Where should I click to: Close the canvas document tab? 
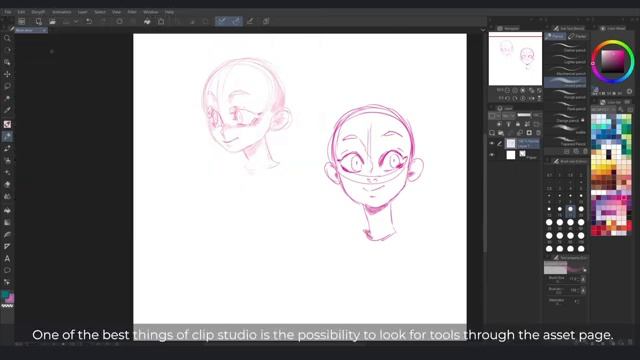coord(44,31)
